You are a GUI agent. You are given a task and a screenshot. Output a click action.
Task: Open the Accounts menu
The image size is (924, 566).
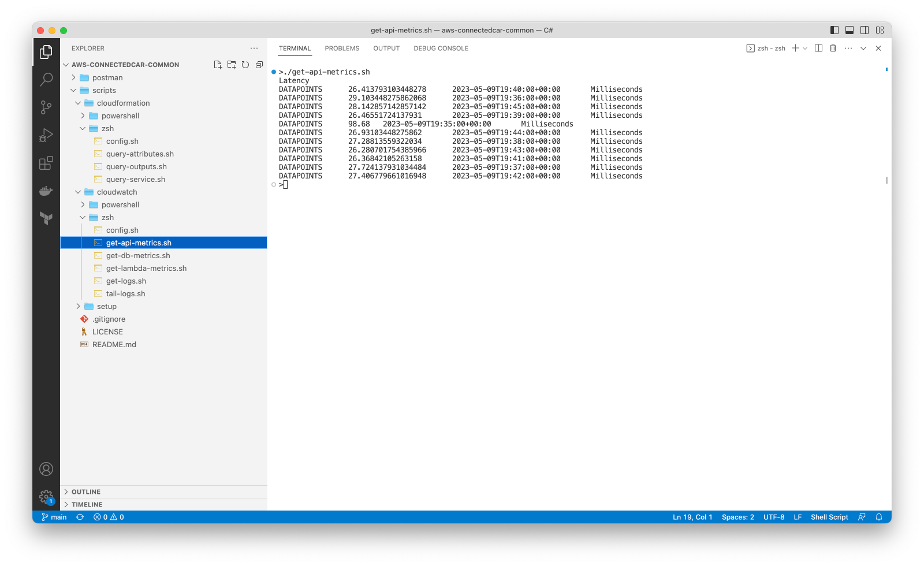[x=46, y=469]
